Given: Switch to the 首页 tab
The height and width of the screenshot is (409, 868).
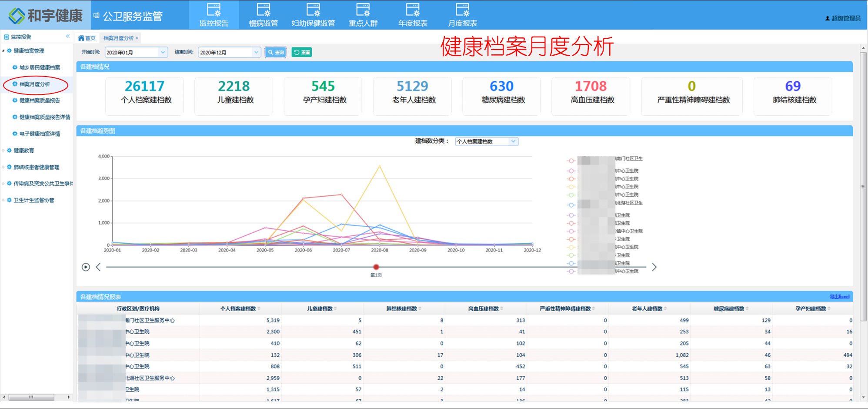Looking at the screenshot, I should pyautogui.click(x=90, y=38).
